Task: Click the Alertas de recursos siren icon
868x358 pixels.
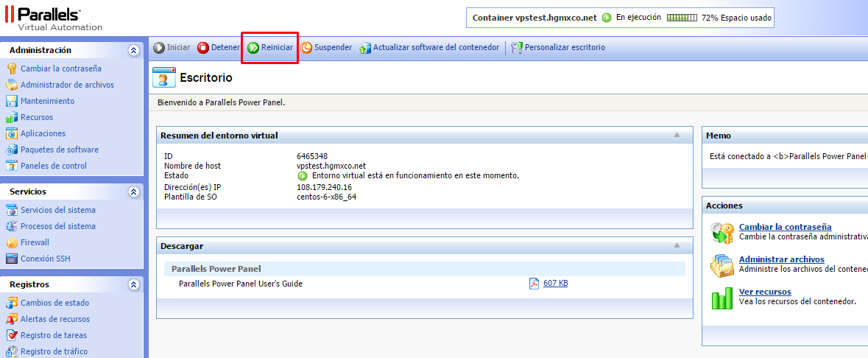Action: click(12, 319)
